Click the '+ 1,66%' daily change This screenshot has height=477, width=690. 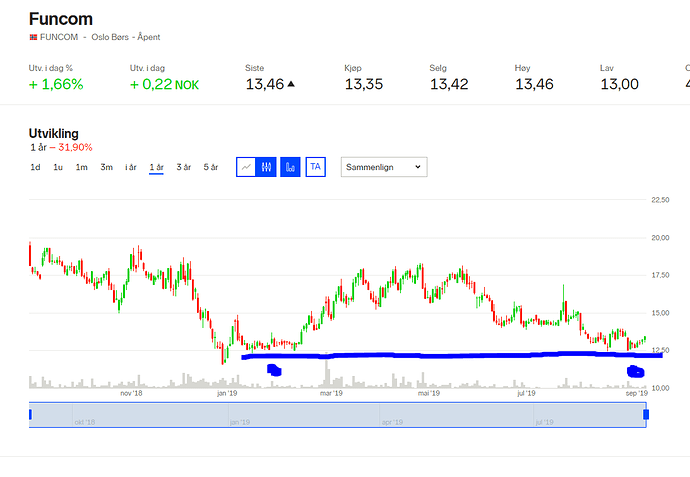[56, 84]
